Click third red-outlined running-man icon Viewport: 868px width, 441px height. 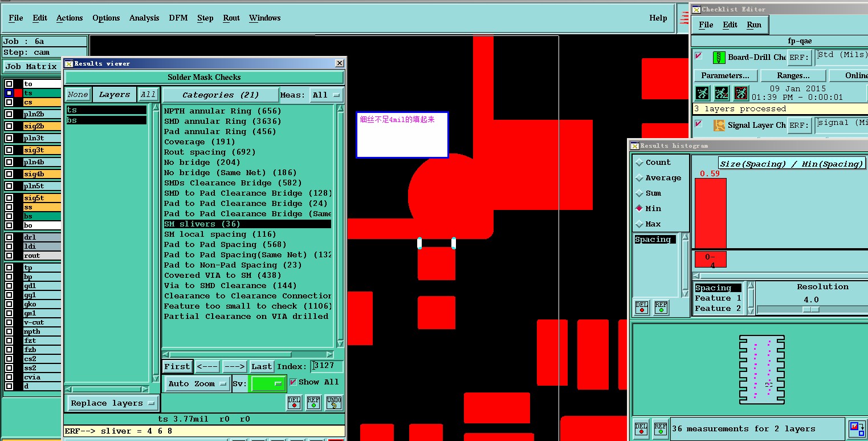point(741,93)
